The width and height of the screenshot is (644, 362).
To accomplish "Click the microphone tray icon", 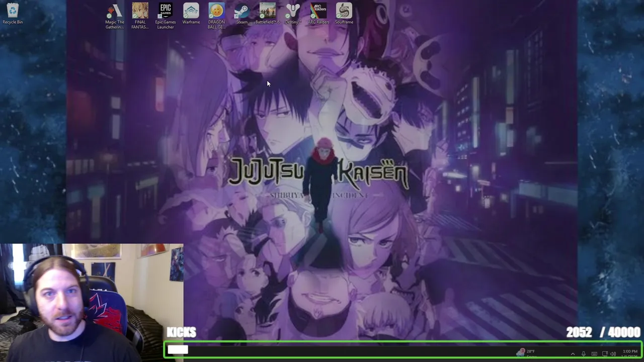I will tap(584, 354).
